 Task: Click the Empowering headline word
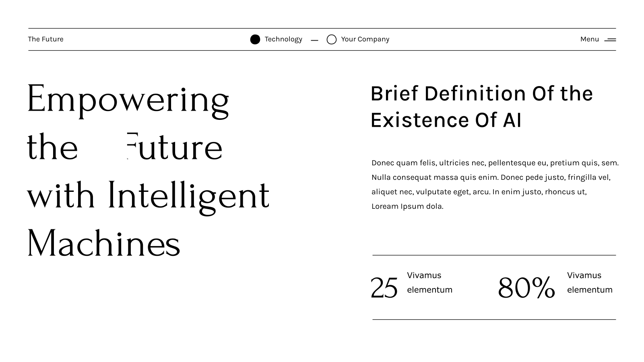[x=128, y=101]
